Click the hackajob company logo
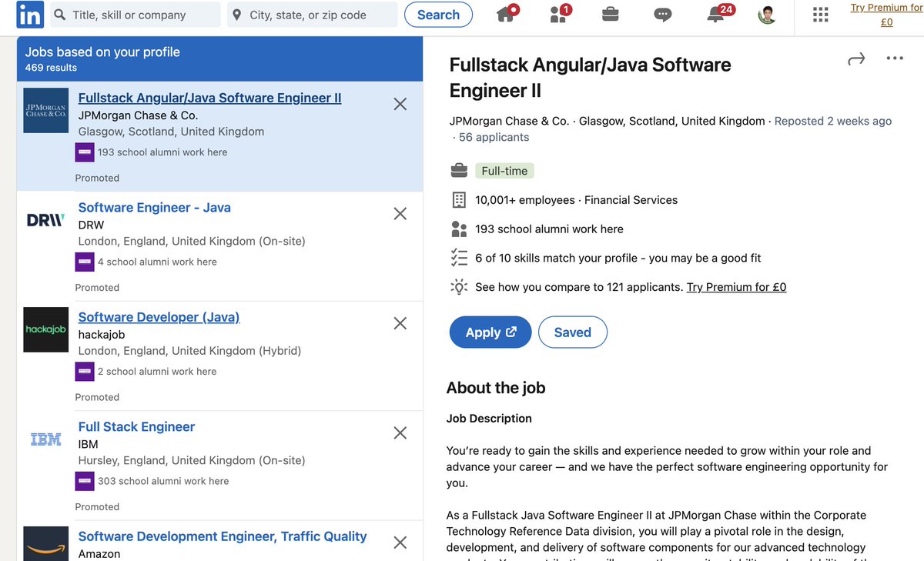The width and height of the screenshot is (924, 561). pyautogui.click(x=46, y=329)
